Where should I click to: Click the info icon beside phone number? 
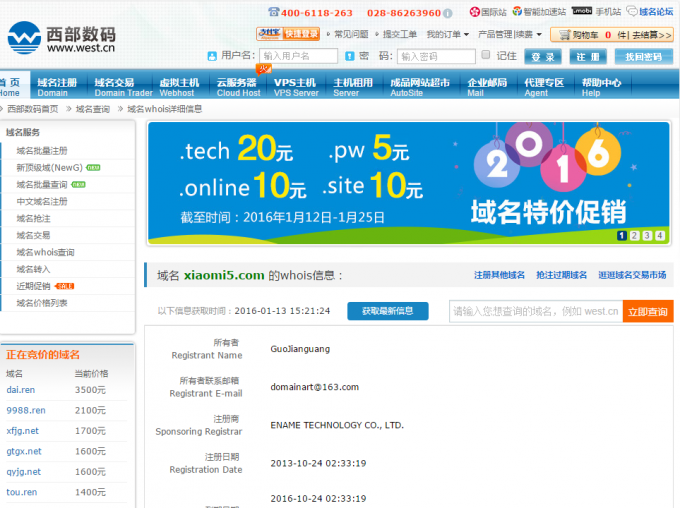[447, 13]
